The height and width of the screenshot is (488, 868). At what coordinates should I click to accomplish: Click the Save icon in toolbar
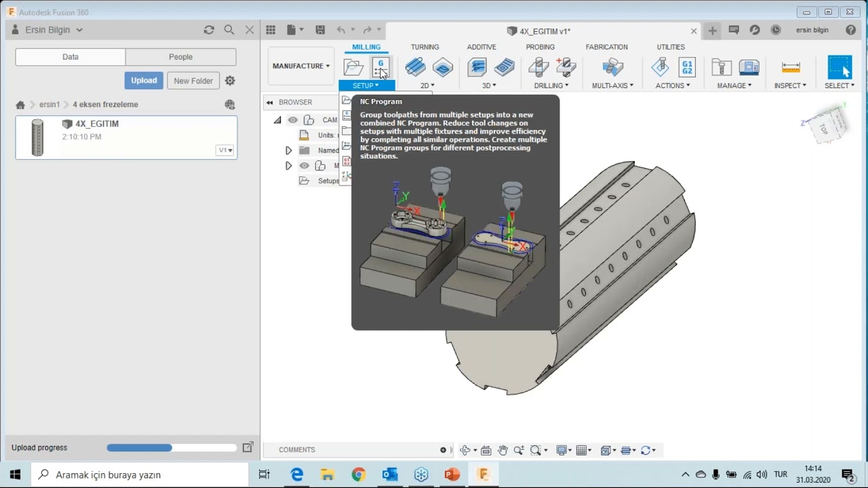pos(320,30)
